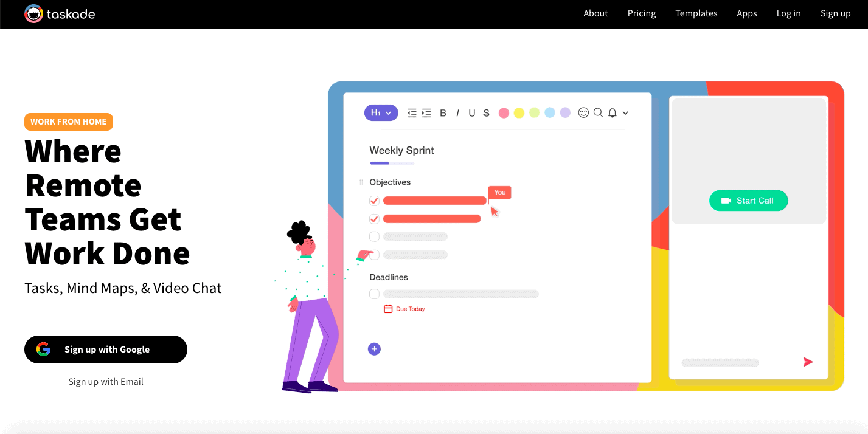Check the third Objectives checkbox
The height and width of the screenshot is (434, 868).
click(374, 236)
